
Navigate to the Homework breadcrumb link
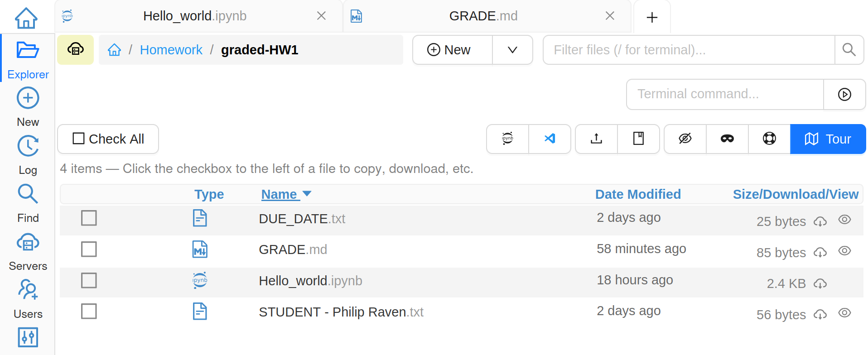coord(171,50)
